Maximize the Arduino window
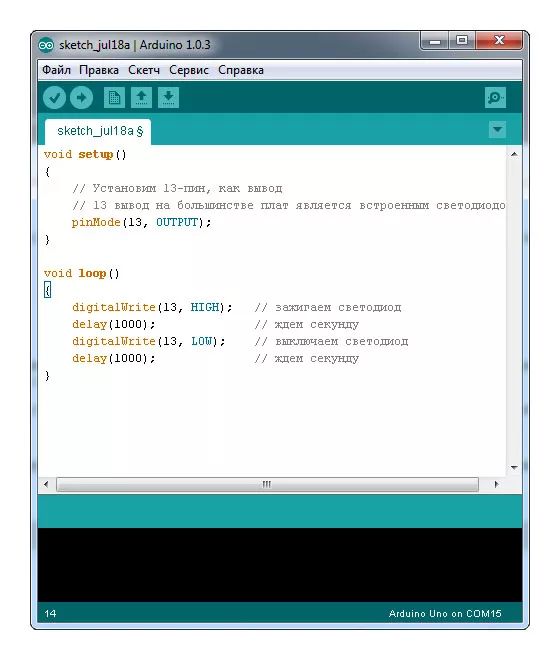Image resolution: width=560 pixels, height=660 pixels. click(462, 41)
